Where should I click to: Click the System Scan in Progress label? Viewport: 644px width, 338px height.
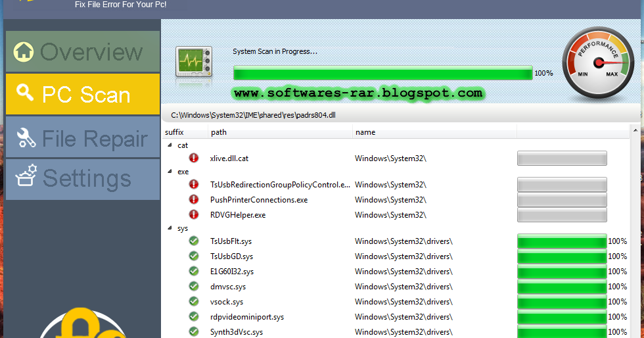tap(275, 51)
